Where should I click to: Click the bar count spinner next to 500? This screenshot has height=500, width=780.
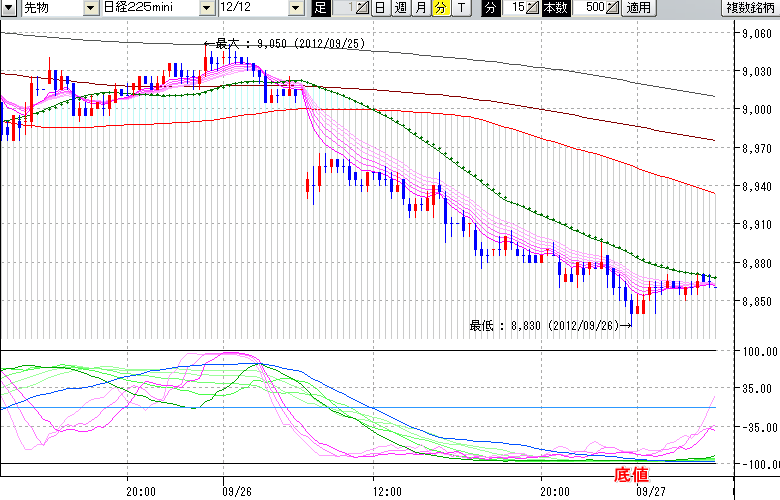tap(612, 8)
